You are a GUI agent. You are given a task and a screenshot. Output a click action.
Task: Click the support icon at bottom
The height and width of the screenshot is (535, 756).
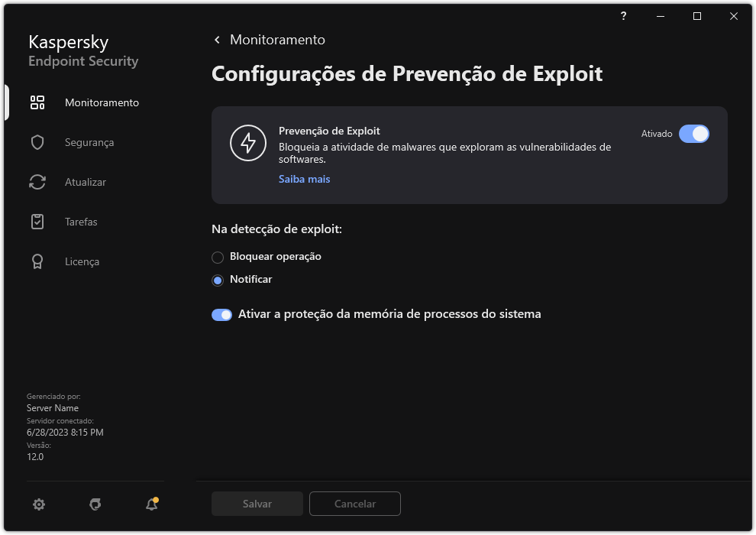click(95, 504)
